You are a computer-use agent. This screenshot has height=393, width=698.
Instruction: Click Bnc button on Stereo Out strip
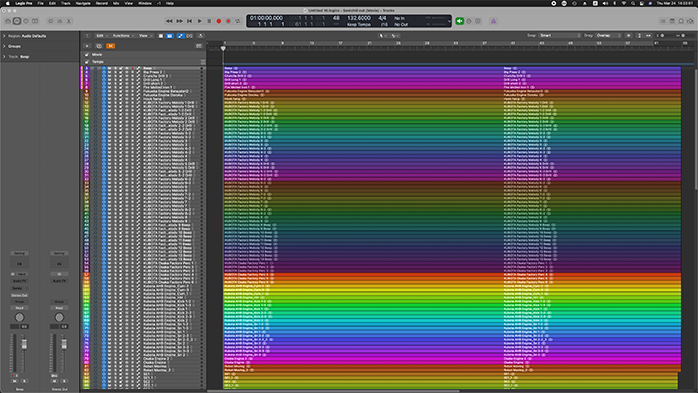coord(54,376)
